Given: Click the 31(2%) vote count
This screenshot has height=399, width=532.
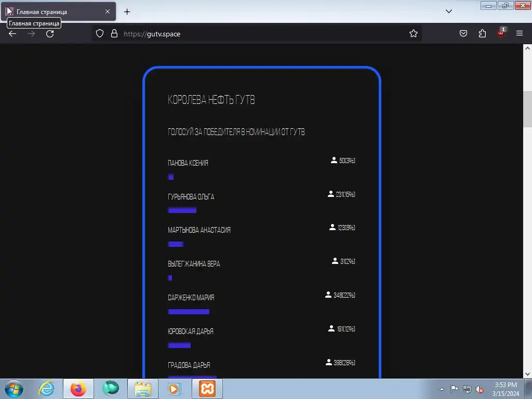Looking at the screenshot, I should 348,261.
